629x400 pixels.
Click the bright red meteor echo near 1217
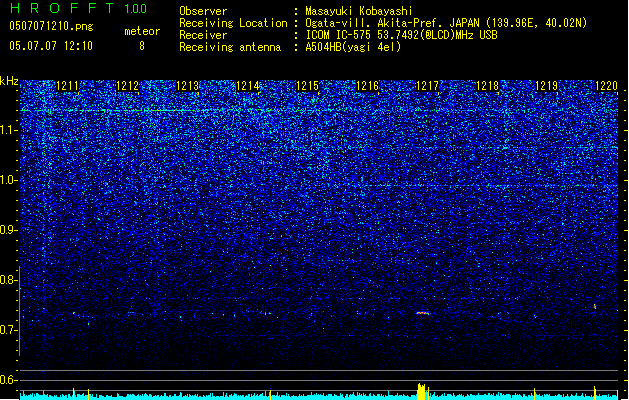(x=422, y=313)
